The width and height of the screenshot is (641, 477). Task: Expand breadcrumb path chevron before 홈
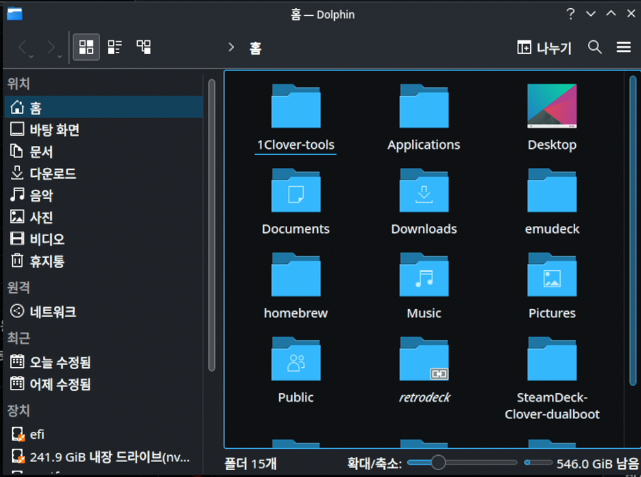[x=231, y=47]
